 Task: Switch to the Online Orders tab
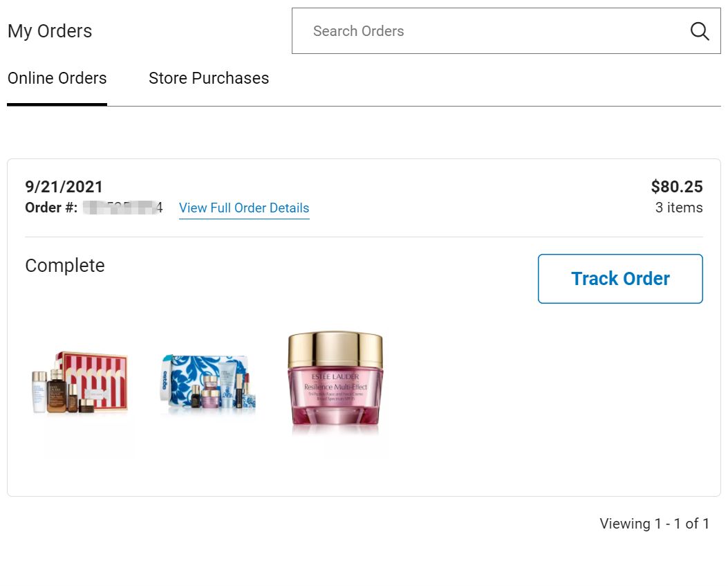pyautogui.click(x=57, y=78)
